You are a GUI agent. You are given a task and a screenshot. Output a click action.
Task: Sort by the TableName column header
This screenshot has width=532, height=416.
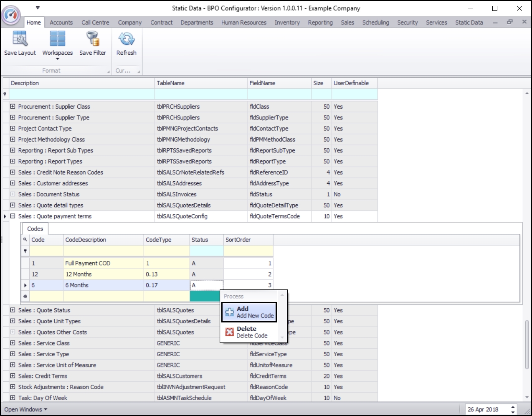pyautogui.click(x=200, y=83)
